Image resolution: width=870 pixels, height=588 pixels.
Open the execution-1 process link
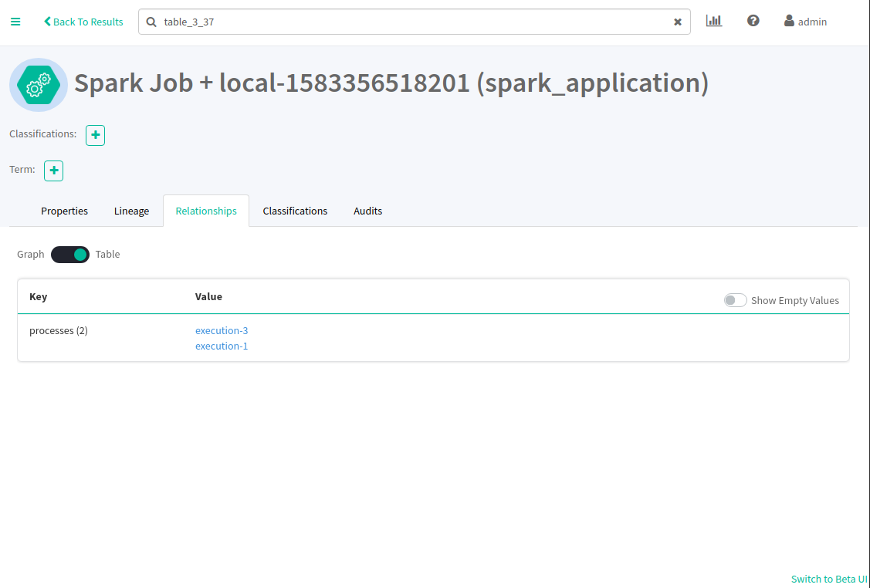pyautogui.click(x=222, y=346)
